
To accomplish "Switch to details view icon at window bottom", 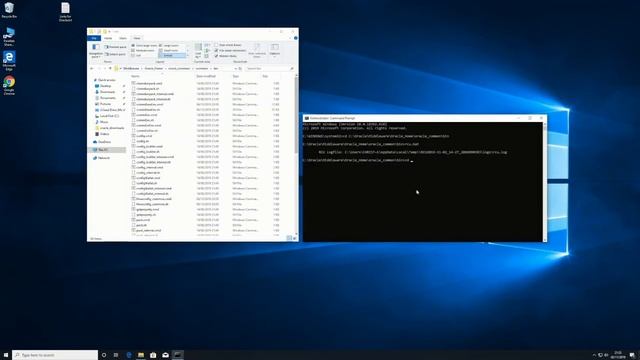I will pyautogui.click(x=289, y=238).
